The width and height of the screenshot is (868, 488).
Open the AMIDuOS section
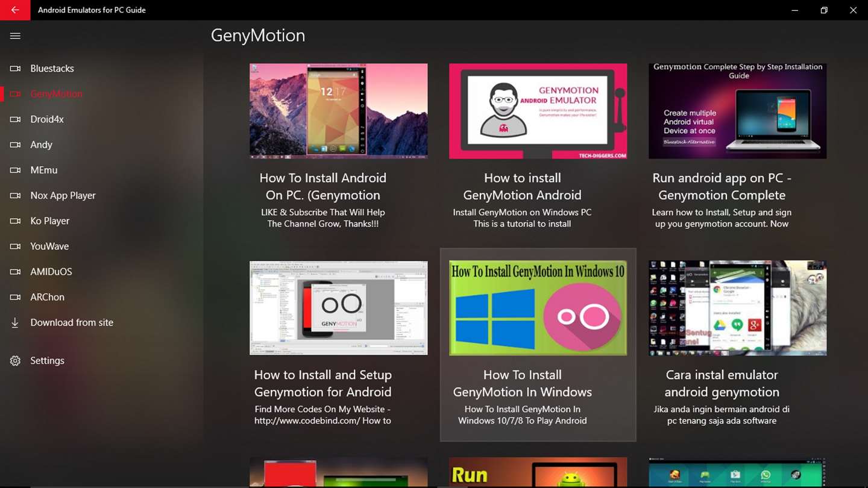[x=51, y=272]
